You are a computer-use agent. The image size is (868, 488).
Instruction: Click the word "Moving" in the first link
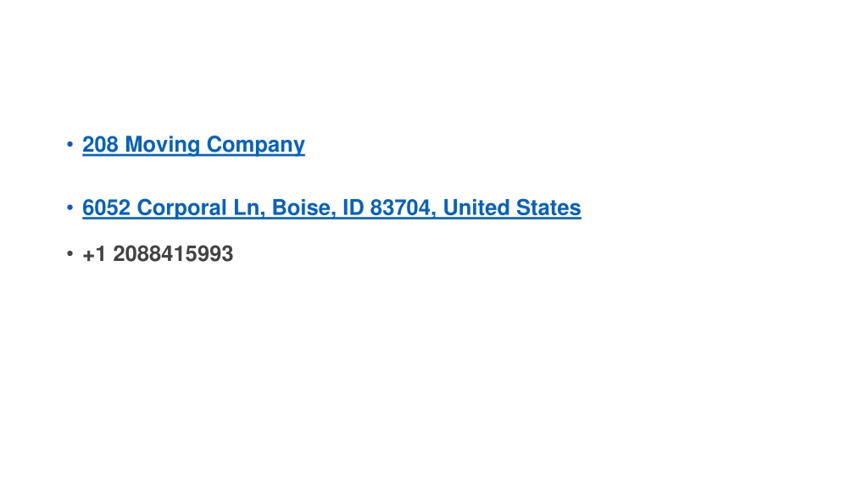coord(163,145)
